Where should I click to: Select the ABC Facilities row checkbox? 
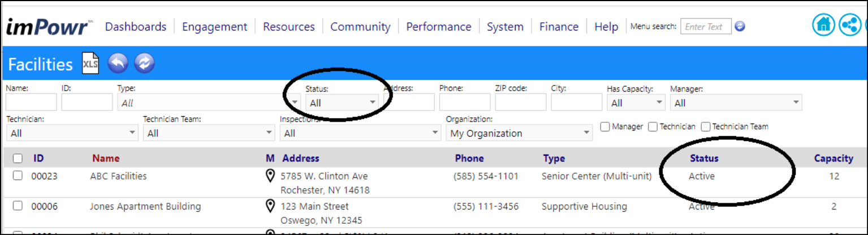(18, 176)
